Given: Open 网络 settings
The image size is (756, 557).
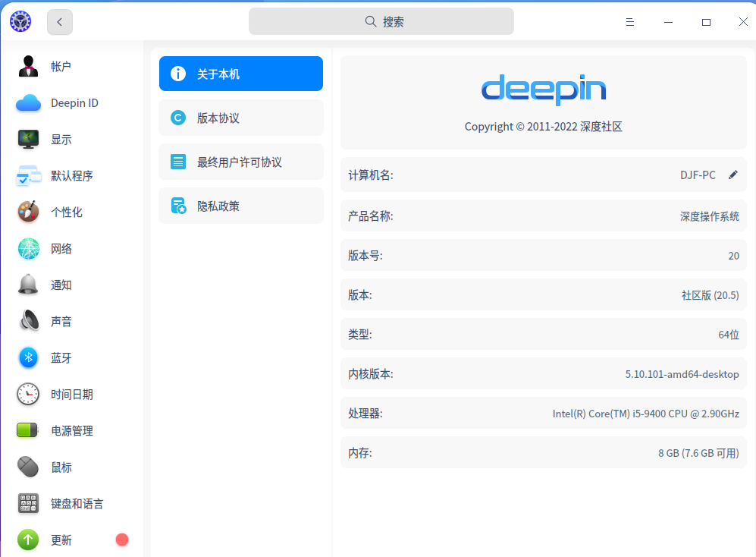Looking at the screenshot, I should tap(61, 248).
